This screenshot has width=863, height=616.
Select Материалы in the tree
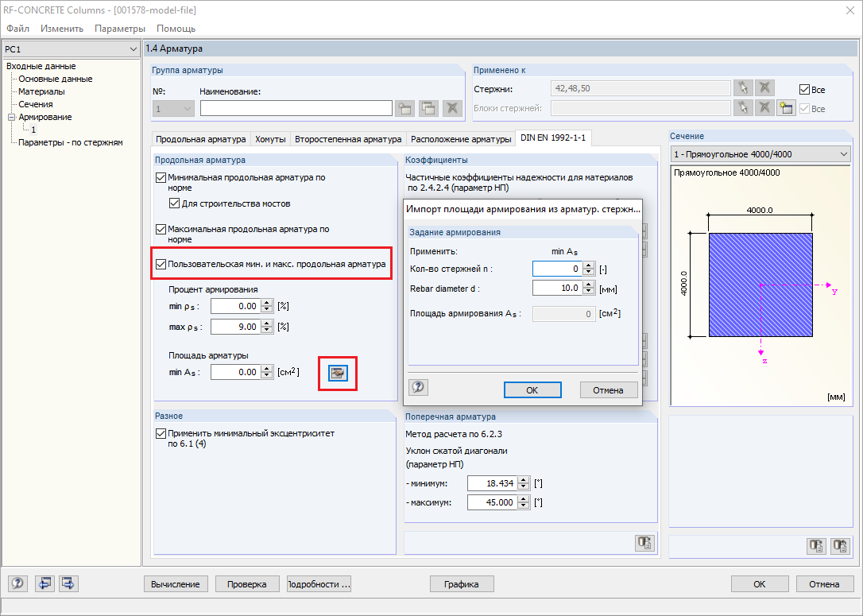coord(41,91)
